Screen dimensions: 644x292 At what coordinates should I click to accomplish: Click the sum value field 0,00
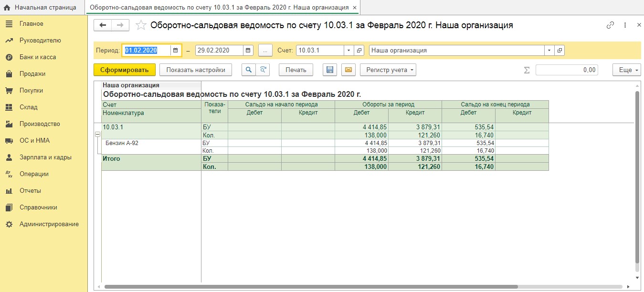(x=567, y=70)
